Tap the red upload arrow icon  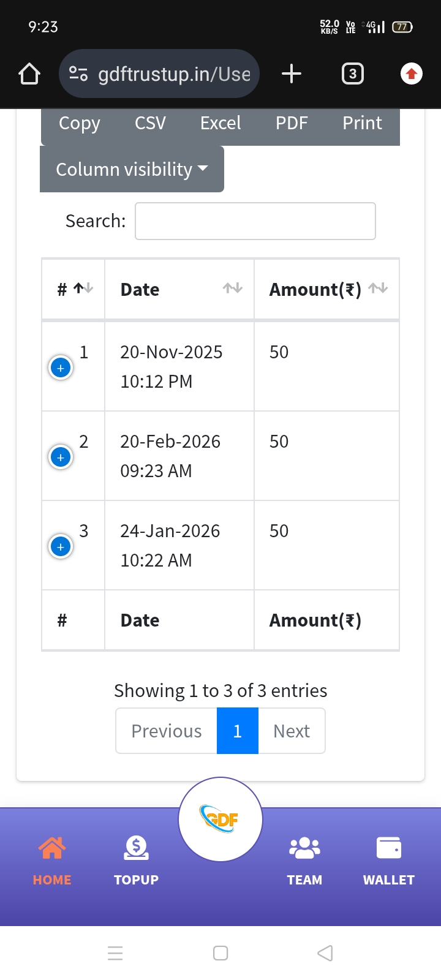(x=411, y=74)
